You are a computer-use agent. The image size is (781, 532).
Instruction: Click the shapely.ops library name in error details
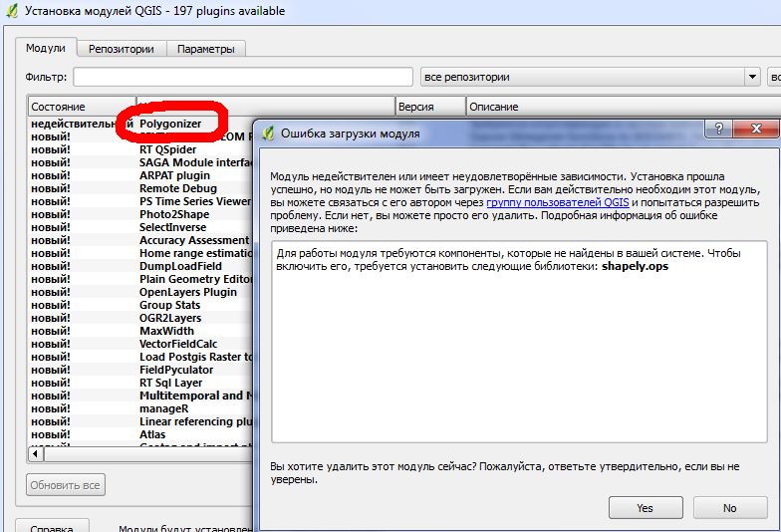[x=636, y=266]
